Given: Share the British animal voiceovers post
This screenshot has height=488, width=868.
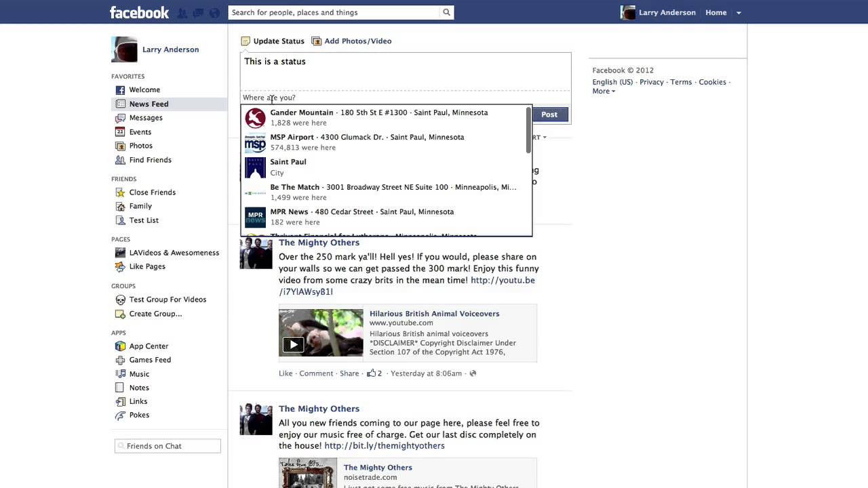Looking at the screenshot, I should [349, 373].
